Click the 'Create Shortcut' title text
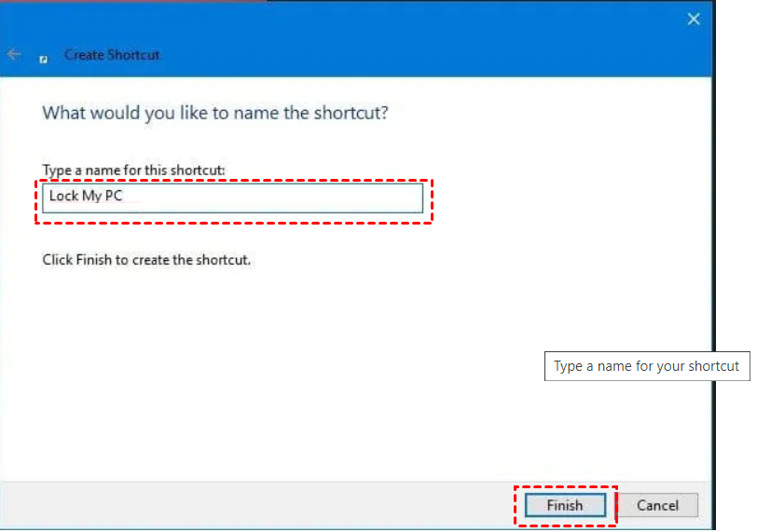Image resolution: width=757 pixels, height=532 pixels. point(112,55)
